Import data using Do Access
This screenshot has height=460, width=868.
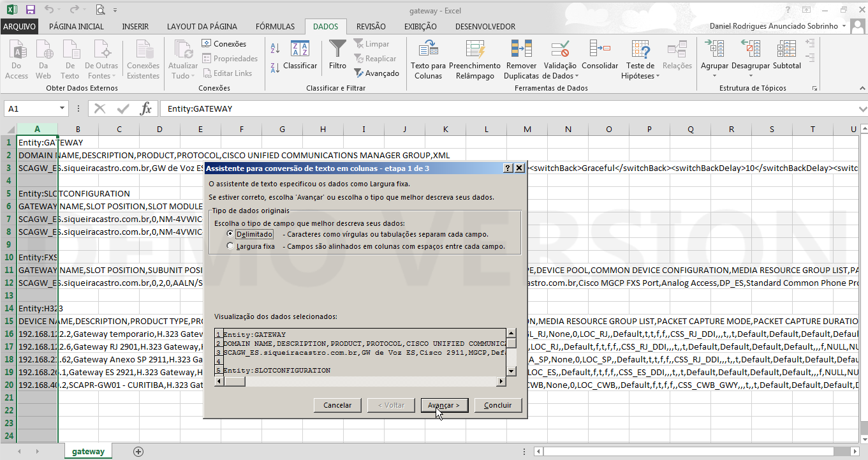coord(17,59)
